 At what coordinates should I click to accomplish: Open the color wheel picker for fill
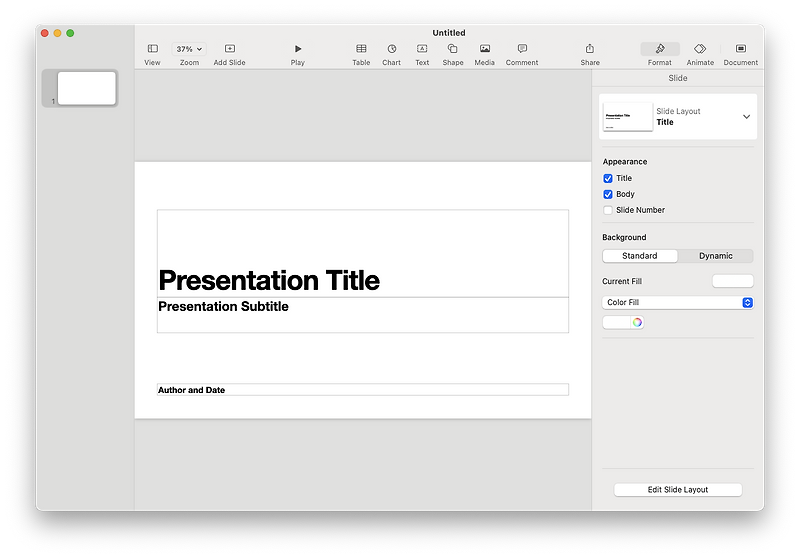[x=637, y=322]
